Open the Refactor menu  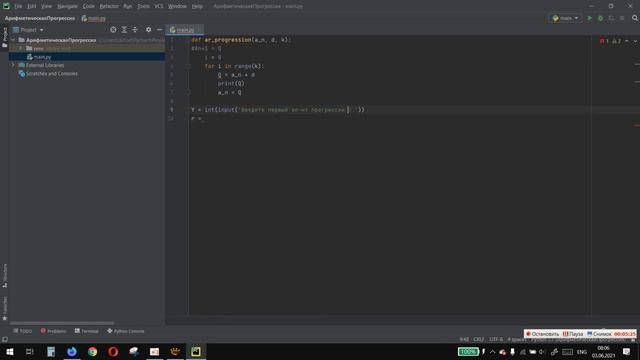click(109, 6)
